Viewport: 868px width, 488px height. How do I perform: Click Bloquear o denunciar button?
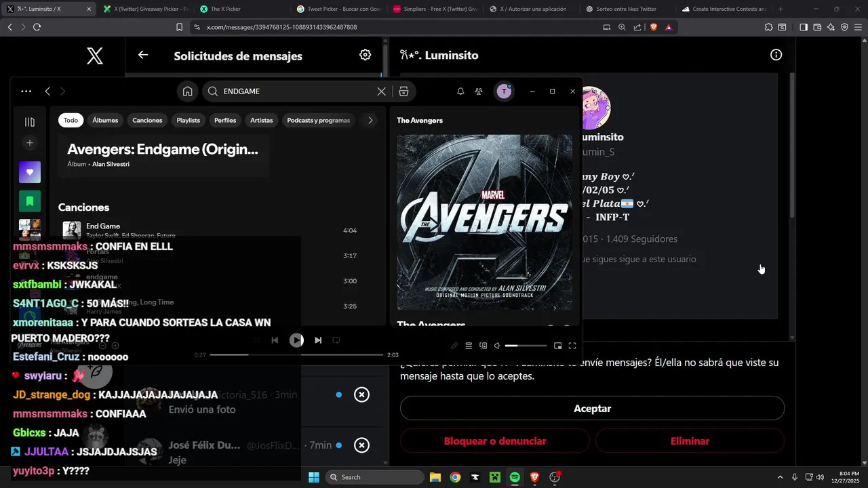click(x=495, y=441)
